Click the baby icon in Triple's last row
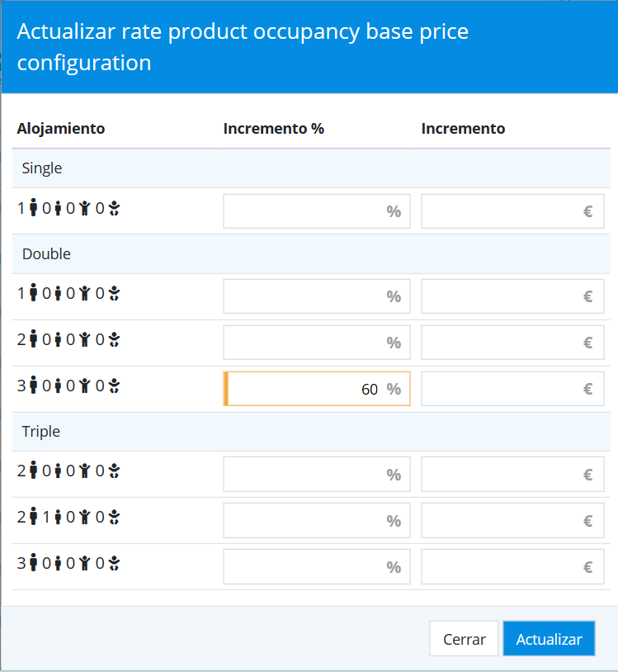Image resolution: width=618 pixels, height=672 pixels. click(x=114, y=564)
